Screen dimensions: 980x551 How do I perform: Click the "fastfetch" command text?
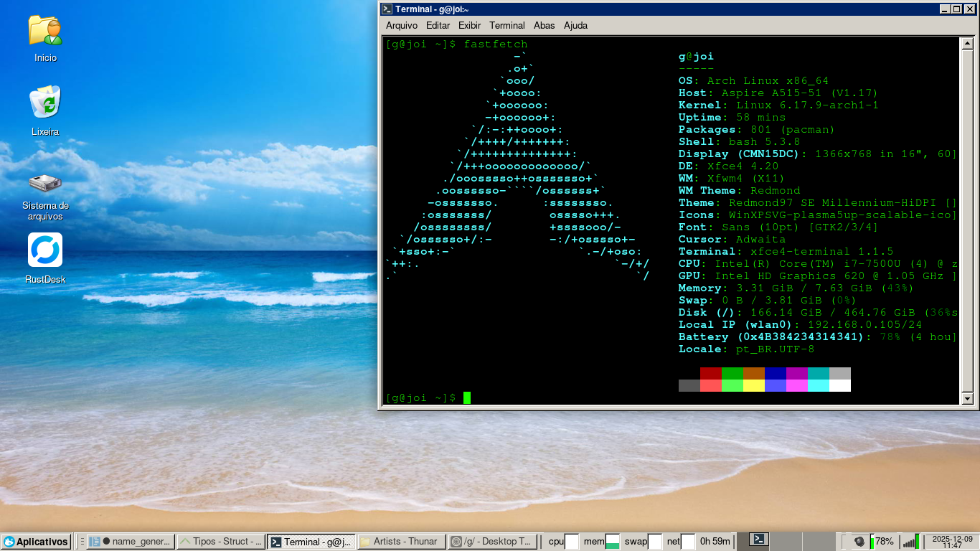(496, 44)
